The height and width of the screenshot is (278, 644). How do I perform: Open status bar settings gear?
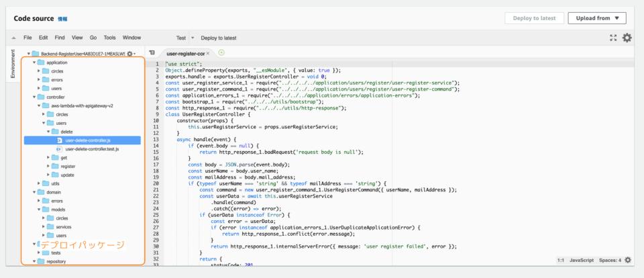(x=628, y=261)
